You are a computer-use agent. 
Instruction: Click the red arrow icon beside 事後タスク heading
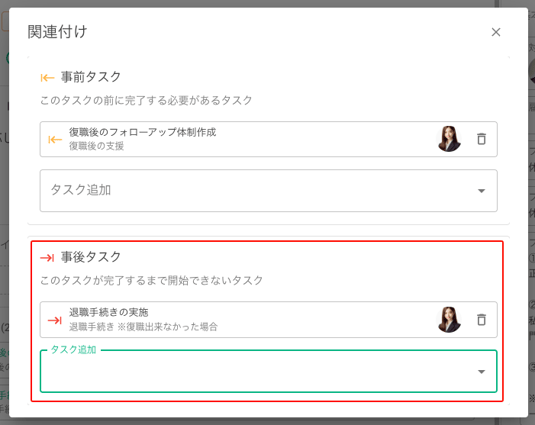coord(47,258)
